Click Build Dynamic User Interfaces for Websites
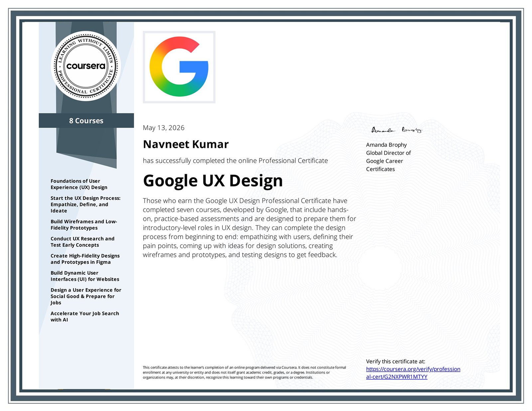 85,276
